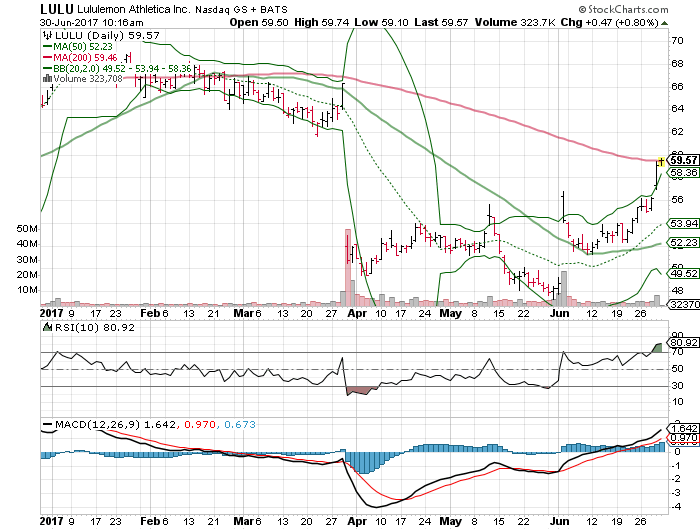Click the High 59.74 value
The height and width of the screenshot is (530, 700).
tap(321, 22)
